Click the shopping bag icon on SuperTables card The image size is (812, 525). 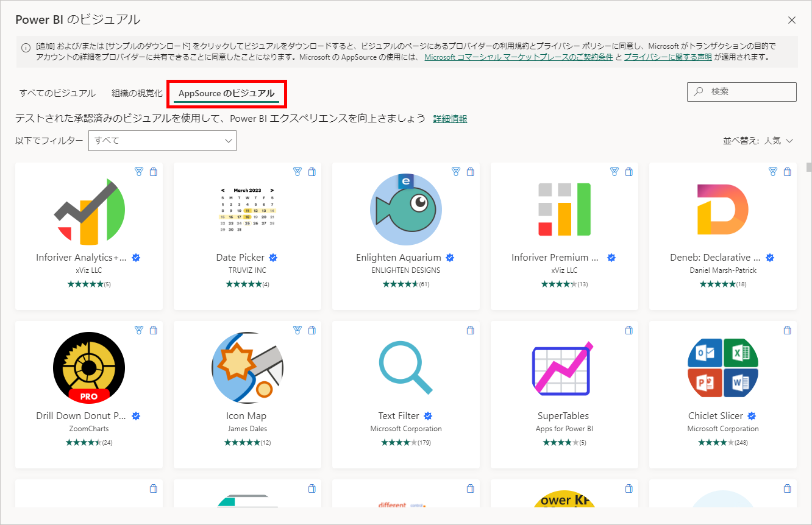(629, 330)
